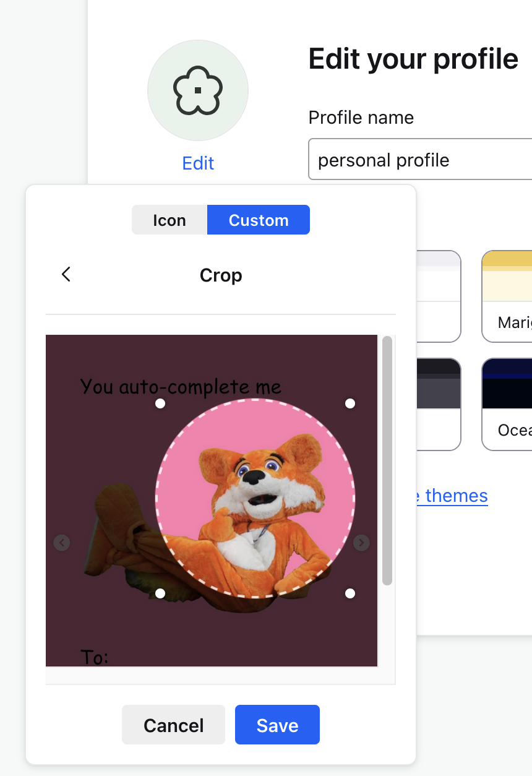Open the Edit link under the avatar
Image resolution: width=532 pixels, height=776 pixels.
198,163
